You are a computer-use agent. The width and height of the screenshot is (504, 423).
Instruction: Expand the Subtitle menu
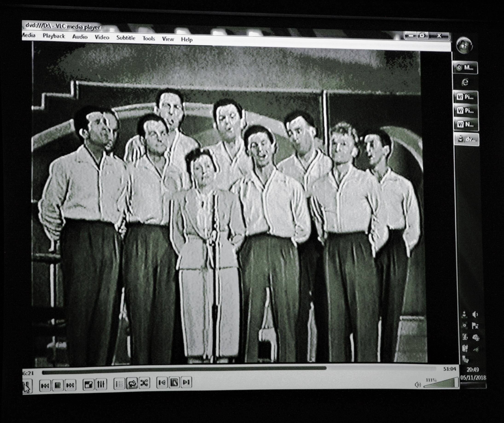(126, 38)
